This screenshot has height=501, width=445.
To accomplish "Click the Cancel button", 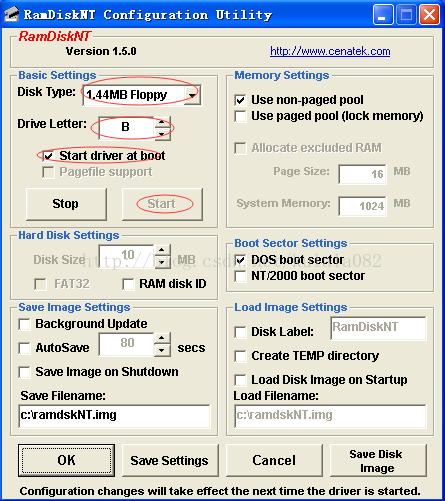I will [274, 460].
